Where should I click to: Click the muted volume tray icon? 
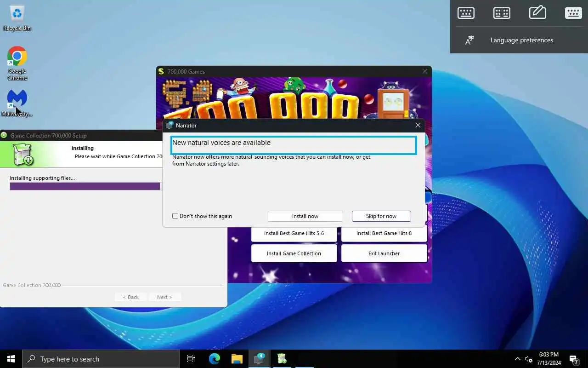tap(529, 359)
